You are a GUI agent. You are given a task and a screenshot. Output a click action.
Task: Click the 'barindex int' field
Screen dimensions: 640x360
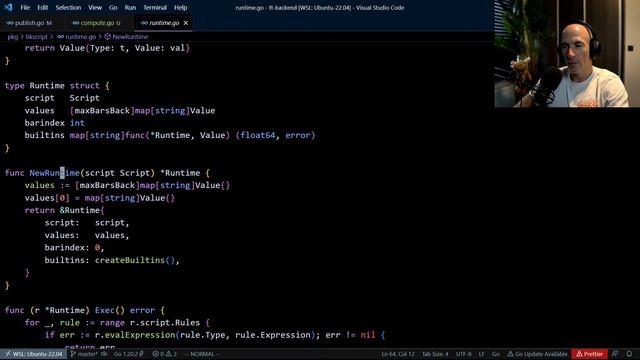point(54,123)
